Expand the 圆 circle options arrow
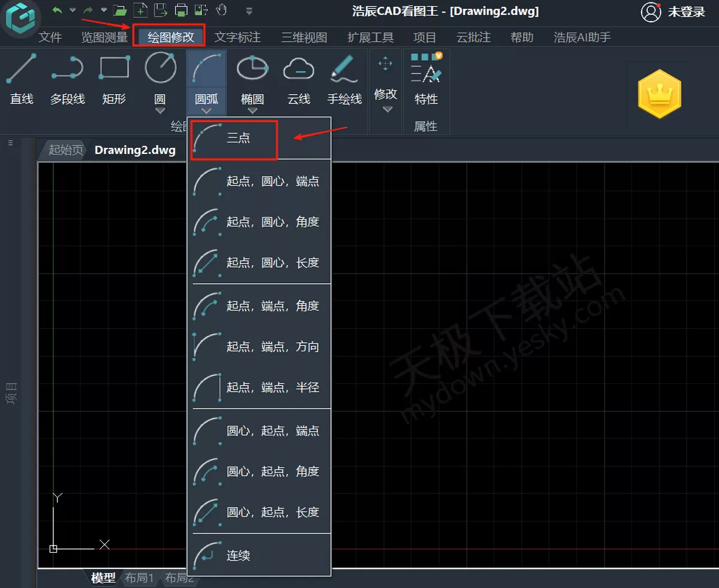 pyautogui.click(x=160, y=111)
